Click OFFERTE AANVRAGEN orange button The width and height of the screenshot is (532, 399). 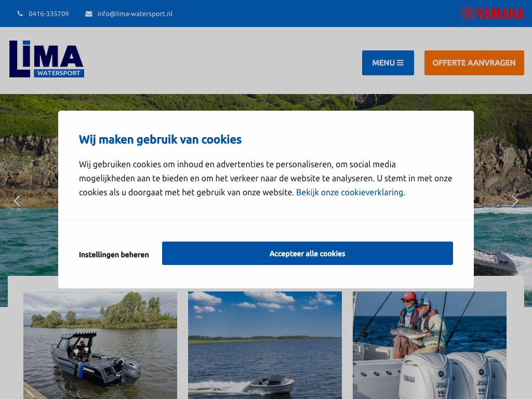tap(474, 63)
